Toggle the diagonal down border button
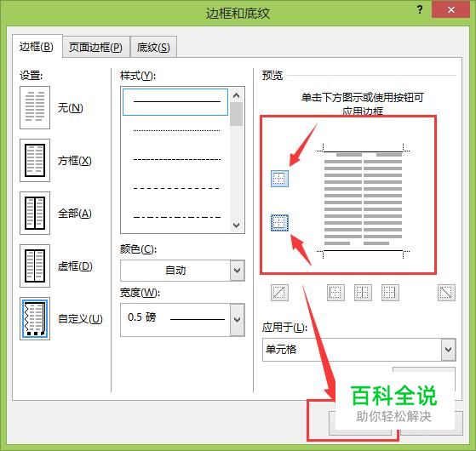Viewport: 476px width, 451px height. 446,293
